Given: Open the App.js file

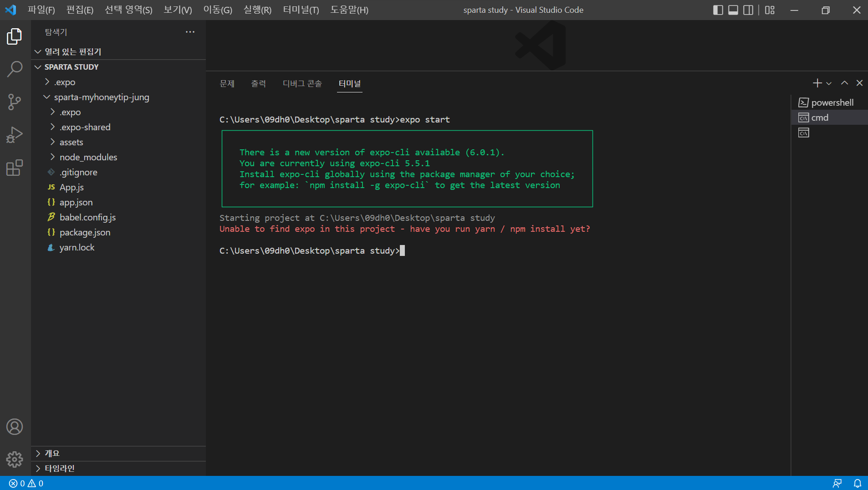Looking at the screenshot, I should pos(118,187).
